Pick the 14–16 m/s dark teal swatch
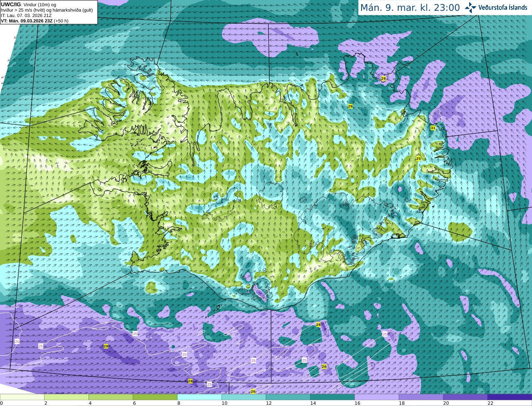Screen dimensions: 532x406 (x=332, y=397)
